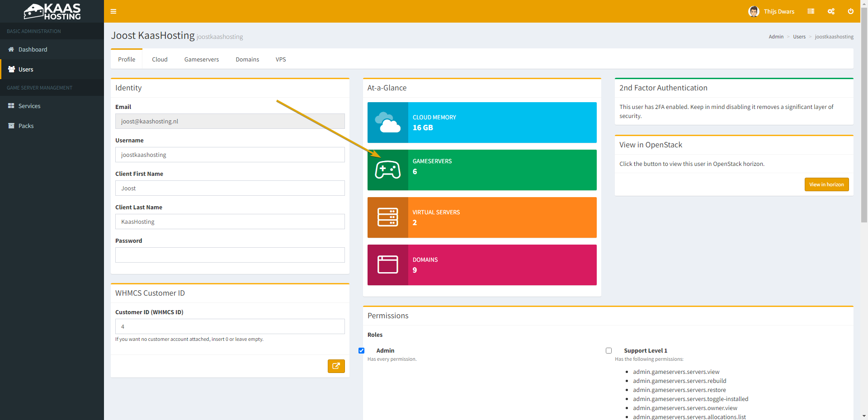Image resolution: width=868 pixels, height=420 pixels.
Task: Click the Virtual Servers rack icon
Action: [x=387, y=217]
